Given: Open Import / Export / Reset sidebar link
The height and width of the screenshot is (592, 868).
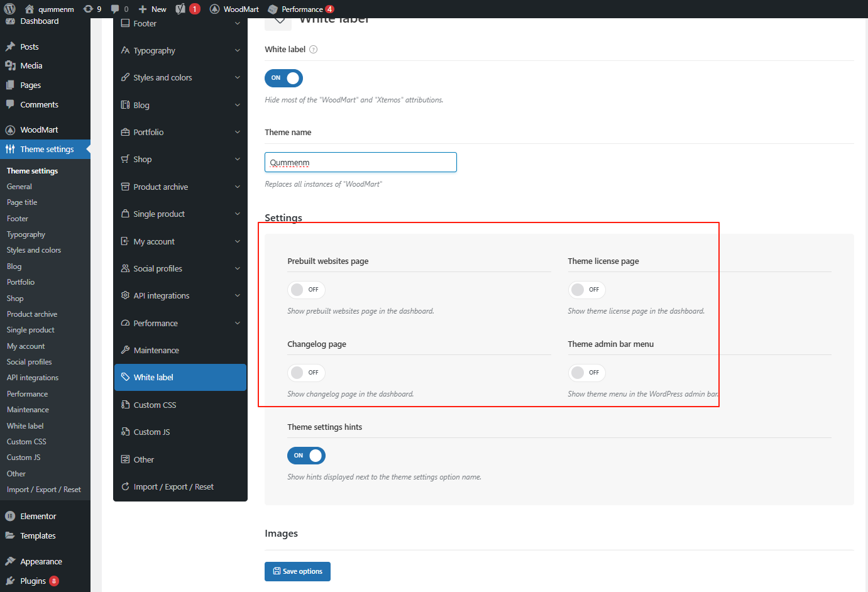Looking at the screenshot, I should [x=43, y=490].
